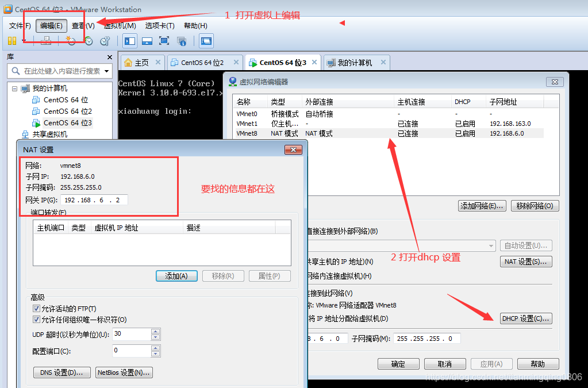
Task: Open the bridged adapter dropdown arrow
Action: coord(491,246)
